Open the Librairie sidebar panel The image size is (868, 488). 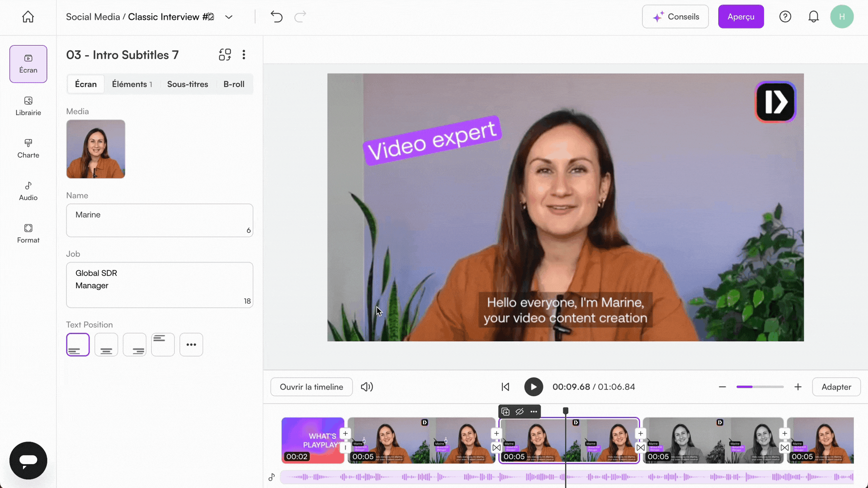click(x=28, y=106)
